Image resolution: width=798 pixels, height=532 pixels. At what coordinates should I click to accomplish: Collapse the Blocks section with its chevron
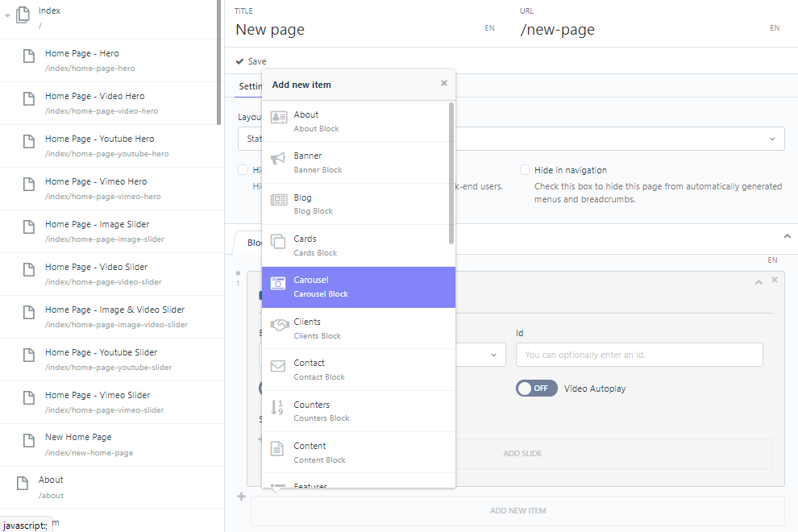pyautogui.click(x=788, y=236)
